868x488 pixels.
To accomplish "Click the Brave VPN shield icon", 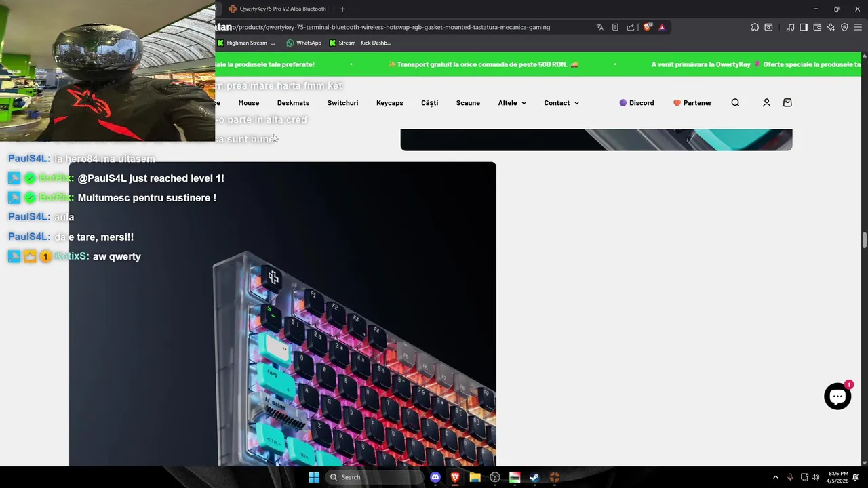I will coord(844,27).
